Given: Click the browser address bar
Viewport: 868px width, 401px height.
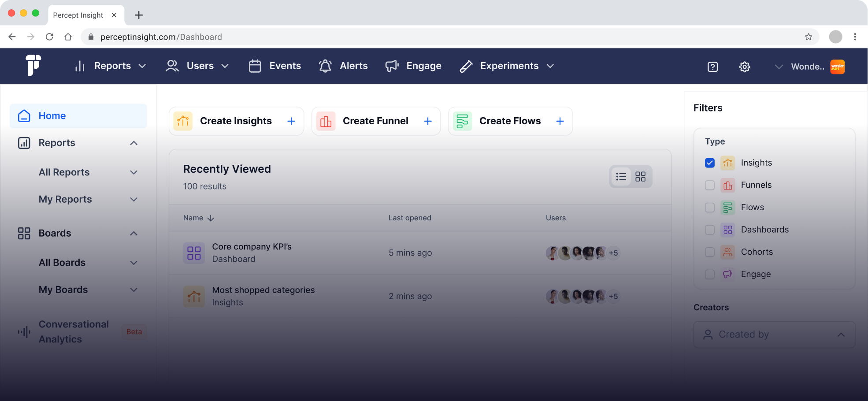Looking at the screenshot, I should pyautogui.click(x=449, y=37).
